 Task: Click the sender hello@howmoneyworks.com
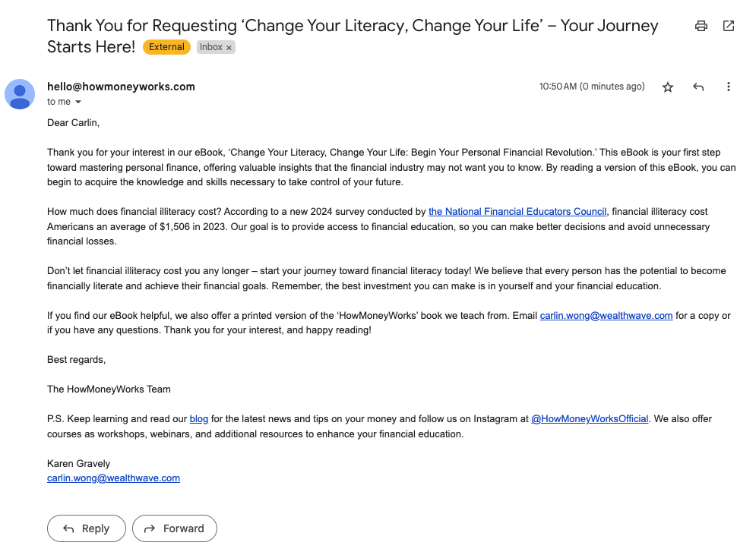click(x=121, y=87)
